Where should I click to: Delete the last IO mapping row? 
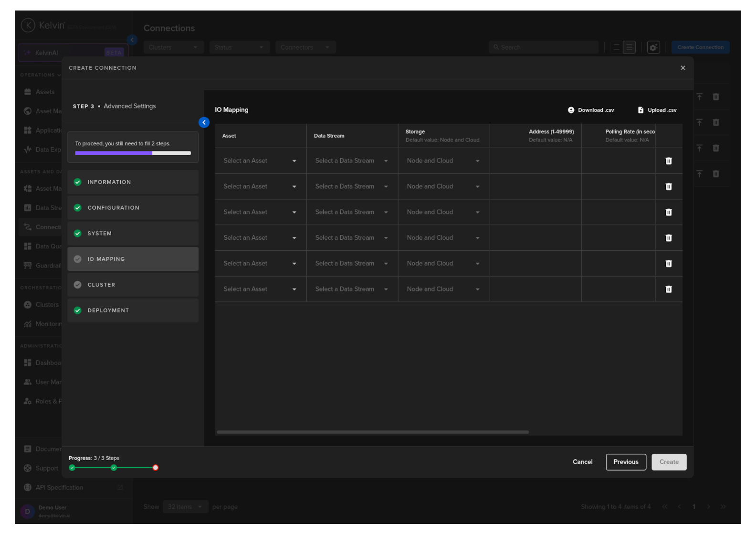(x=668, y=289)
